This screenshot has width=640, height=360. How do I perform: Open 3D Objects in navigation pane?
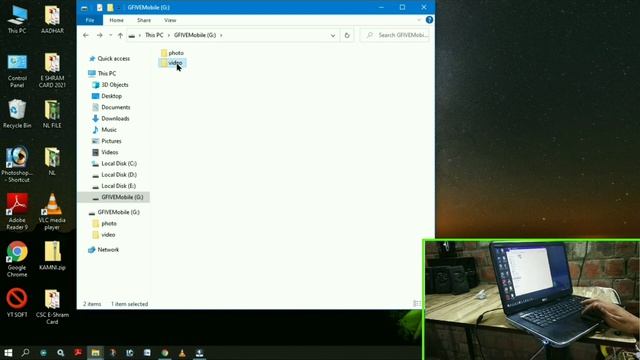click(110, 85)
